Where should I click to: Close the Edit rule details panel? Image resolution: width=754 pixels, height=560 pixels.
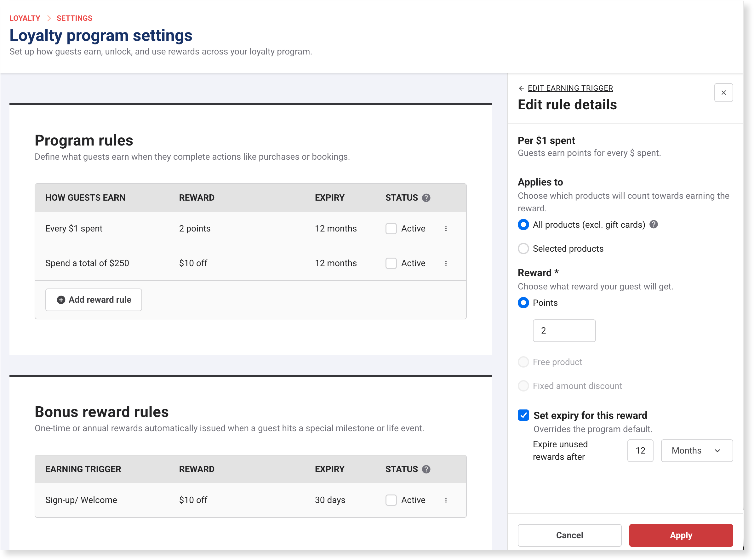723,93
